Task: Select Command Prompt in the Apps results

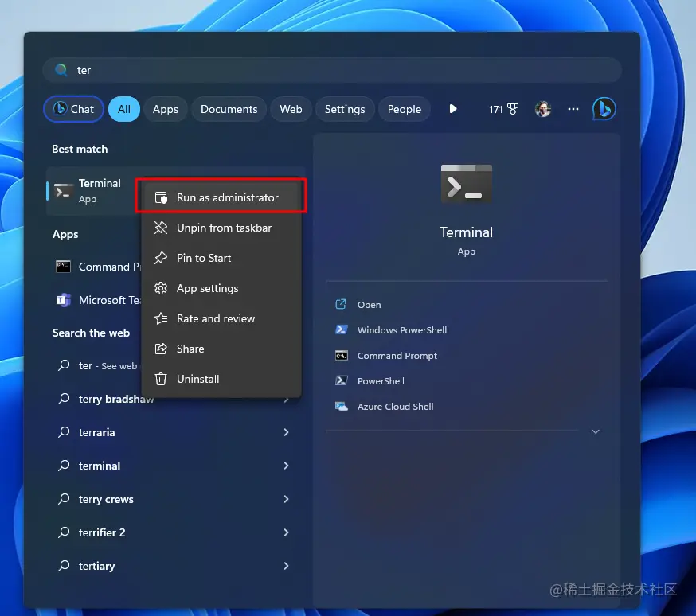Action: [x=97, y=267]
